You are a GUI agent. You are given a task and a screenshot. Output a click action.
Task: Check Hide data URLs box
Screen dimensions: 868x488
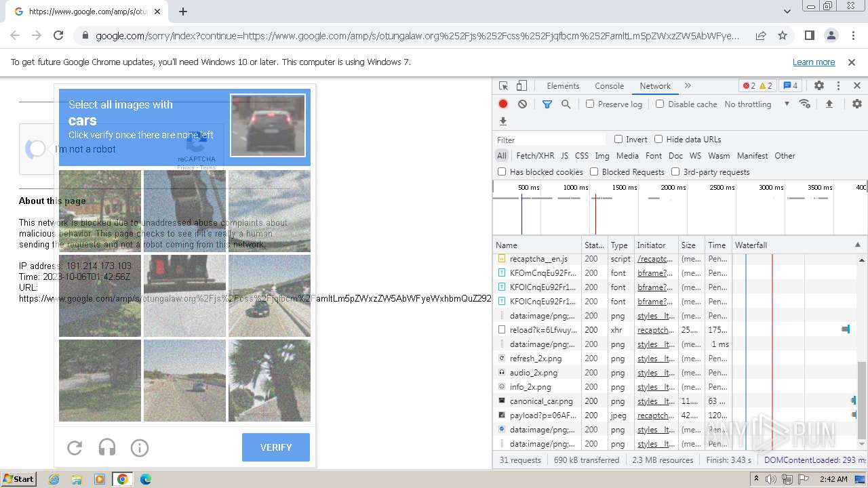(658, 139)
